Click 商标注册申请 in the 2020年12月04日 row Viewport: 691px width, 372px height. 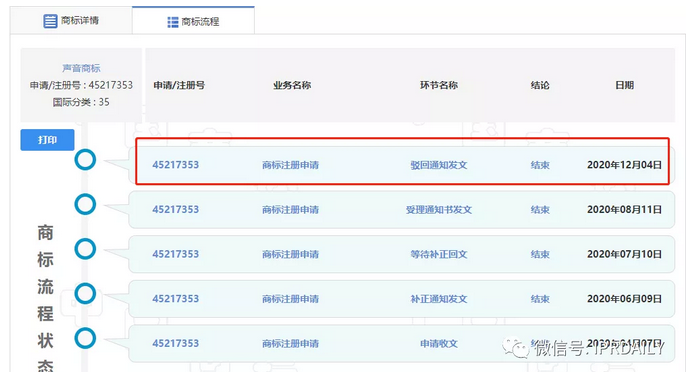[x=290, y=165]
